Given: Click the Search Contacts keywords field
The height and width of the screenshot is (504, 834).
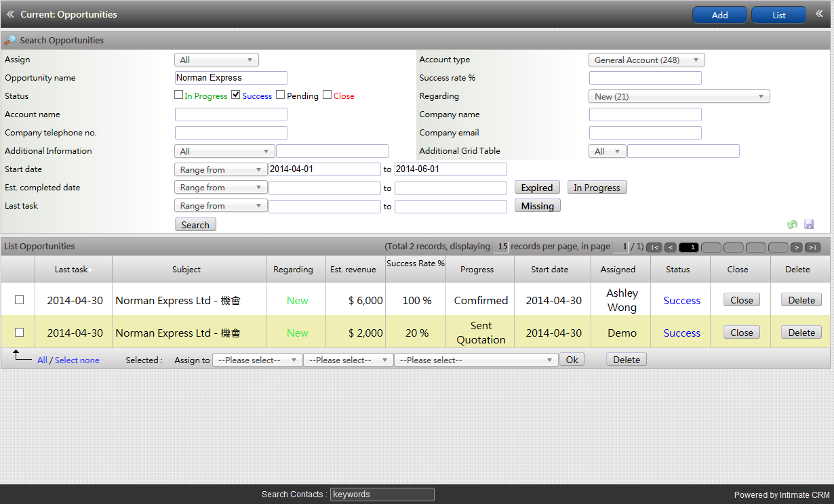Looking at the screenshot, I should pos(382,495).
